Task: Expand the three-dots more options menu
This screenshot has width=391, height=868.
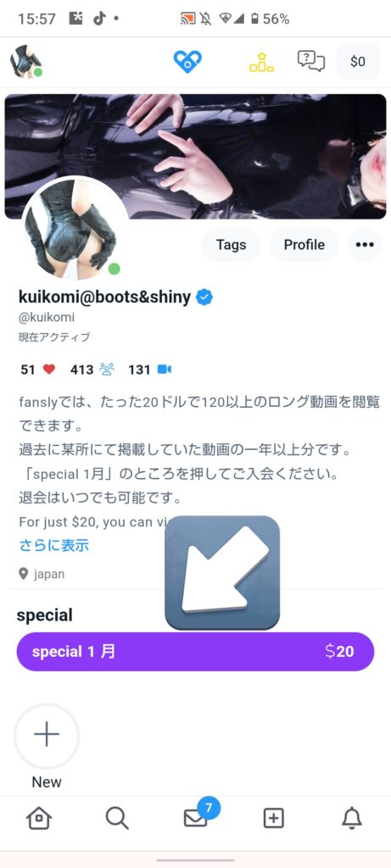Action: point(365,245)
